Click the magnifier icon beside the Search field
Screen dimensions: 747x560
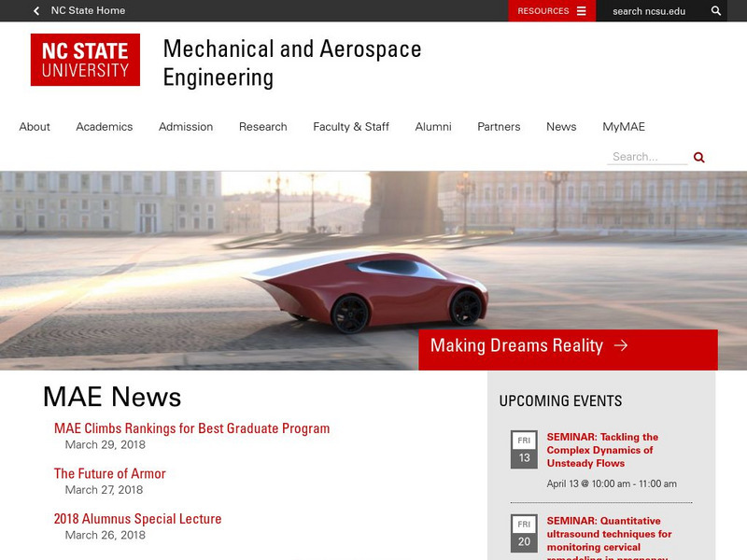698,157
